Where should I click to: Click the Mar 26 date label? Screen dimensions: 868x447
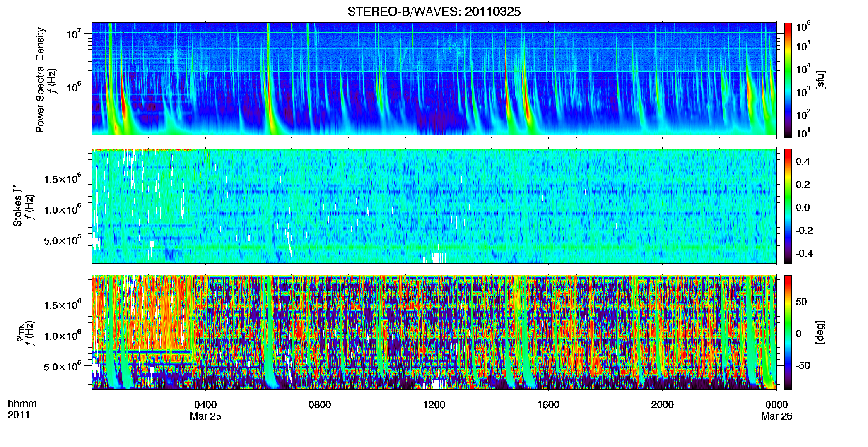tap(776, 416)
